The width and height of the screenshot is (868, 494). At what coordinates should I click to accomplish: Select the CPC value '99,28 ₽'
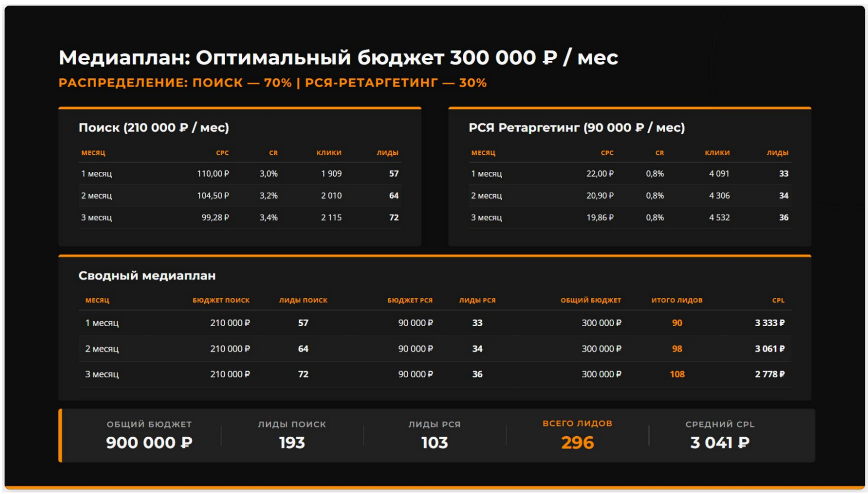pos(215,217)
